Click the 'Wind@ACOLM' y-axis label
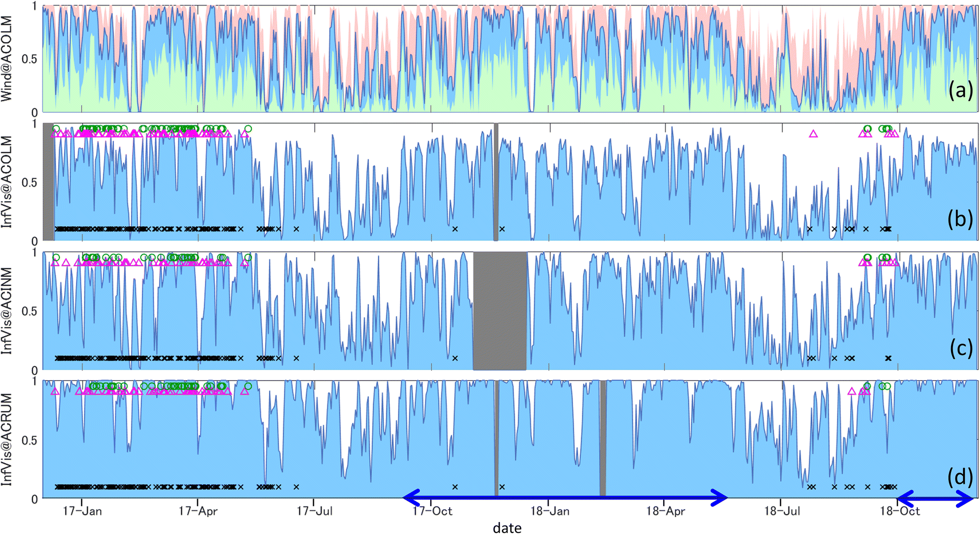 click(6, 58)
